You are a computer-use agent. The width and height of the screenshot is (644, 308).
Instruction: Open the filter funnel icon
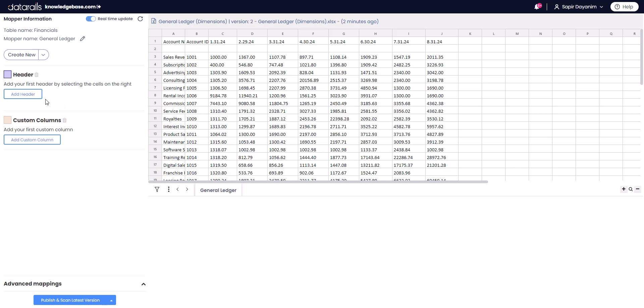click(157, 190)
